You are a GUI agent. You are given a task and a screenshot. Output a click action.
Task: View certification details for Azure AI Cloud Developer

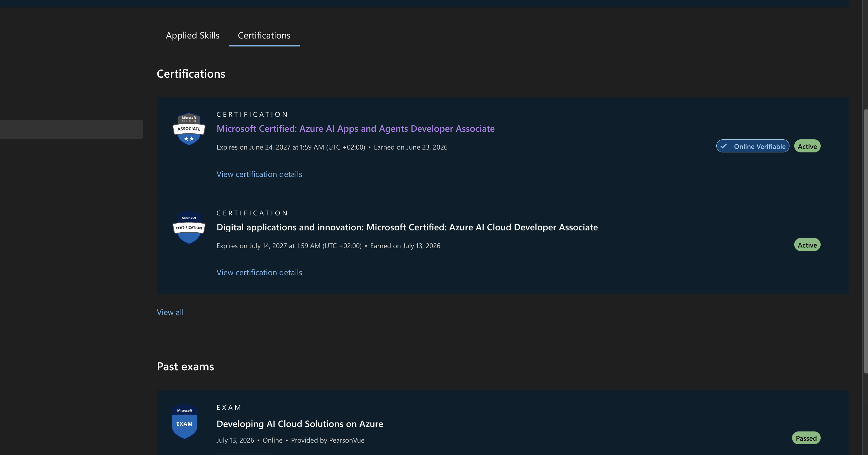click(259, 273)
